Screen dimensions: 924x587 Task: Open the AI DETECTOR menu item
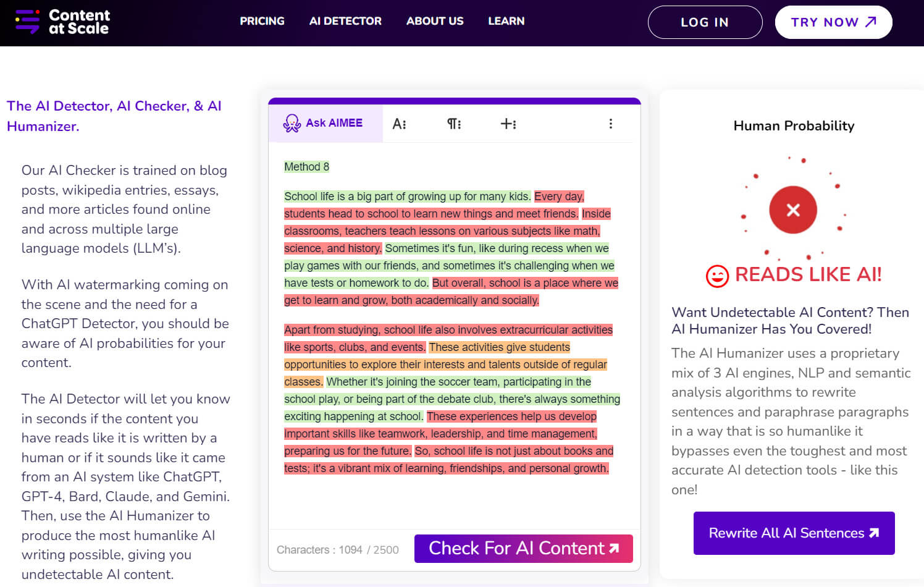[345, 21]
